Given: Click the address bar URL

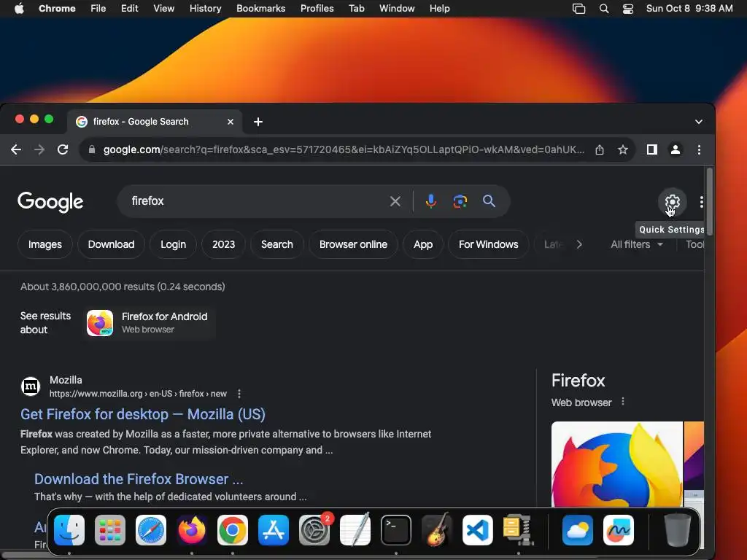Looking at the screenshot, I should coord(344,149).
